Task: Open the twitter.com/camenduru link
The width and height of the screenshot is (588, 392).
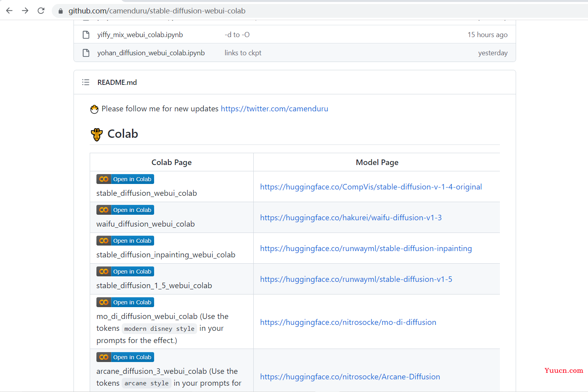Action: pos(274,109)
